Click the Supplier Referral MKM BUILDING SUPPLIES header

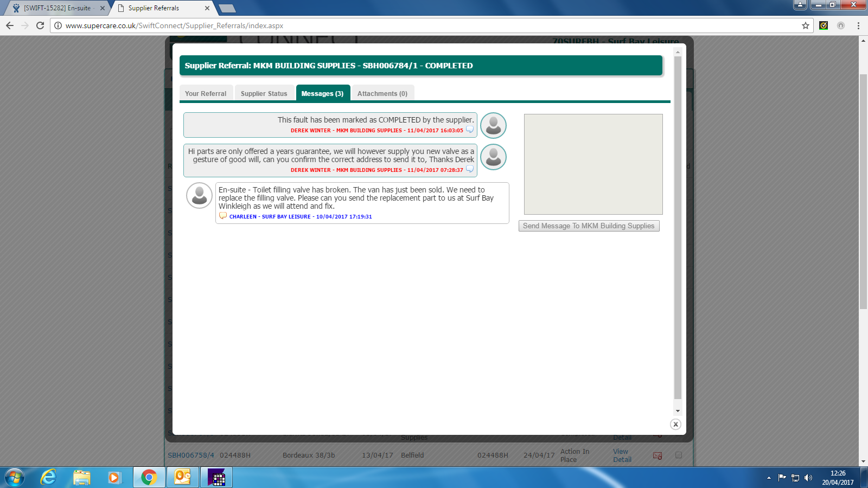(x=421, y=66)
